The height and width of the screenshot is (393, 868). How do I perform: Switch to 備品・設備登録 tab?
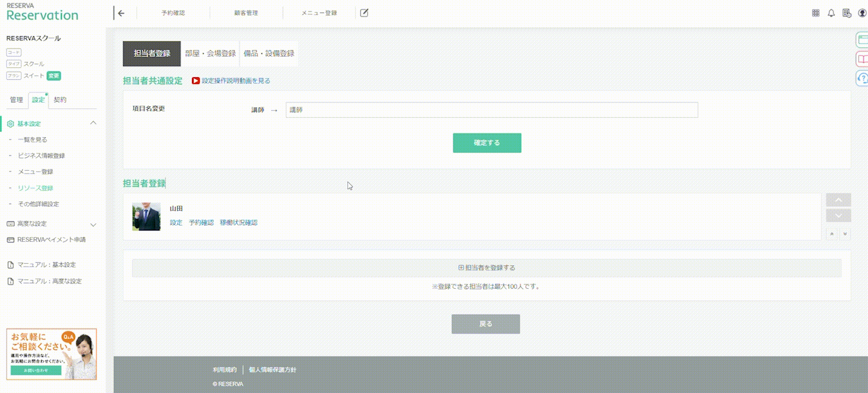(x=269, y=54)
